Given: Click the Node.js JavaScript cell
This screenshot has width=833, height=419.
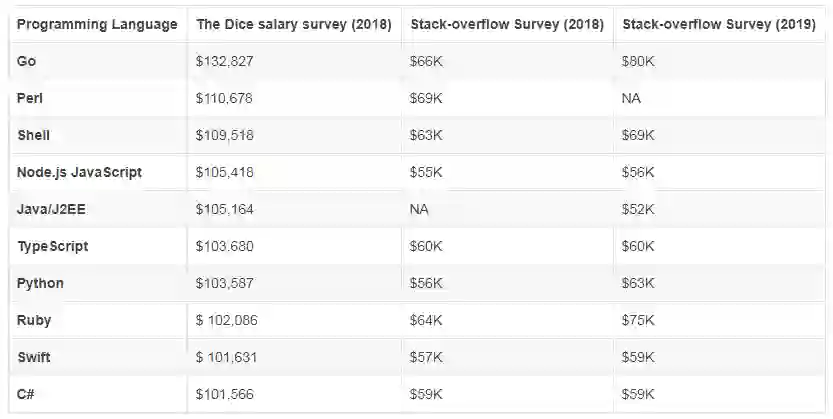Looking at the screenshot, I should coord(79,172).
